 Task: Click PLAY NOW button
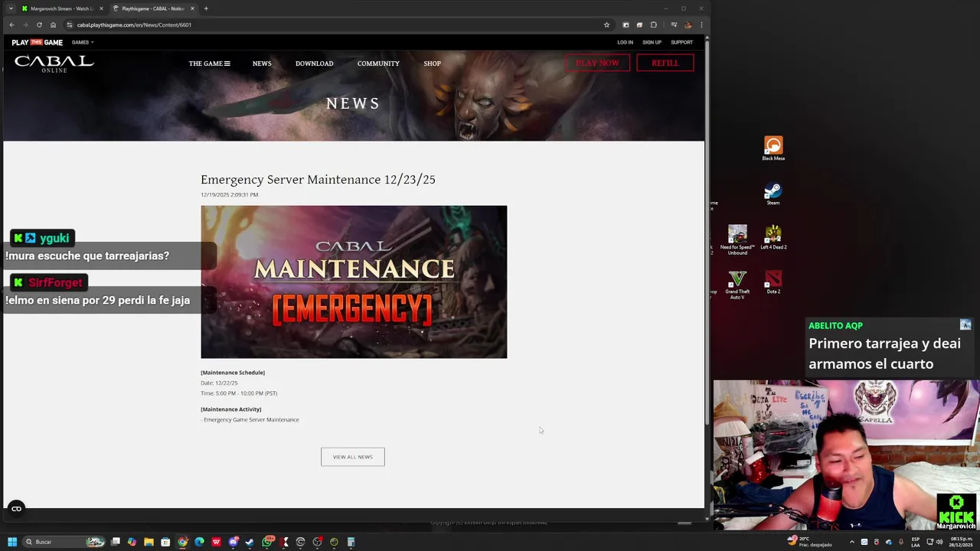tap(597, 63)
